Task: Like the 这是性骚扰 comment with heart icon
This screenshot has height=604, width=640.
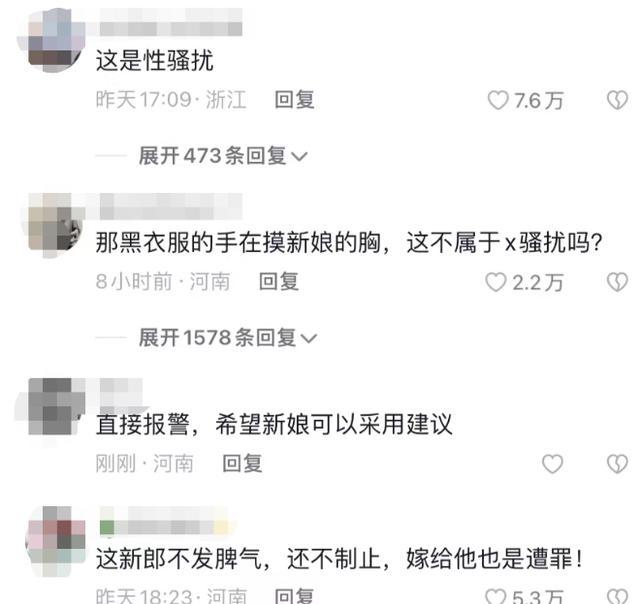Action: point(498,100)
